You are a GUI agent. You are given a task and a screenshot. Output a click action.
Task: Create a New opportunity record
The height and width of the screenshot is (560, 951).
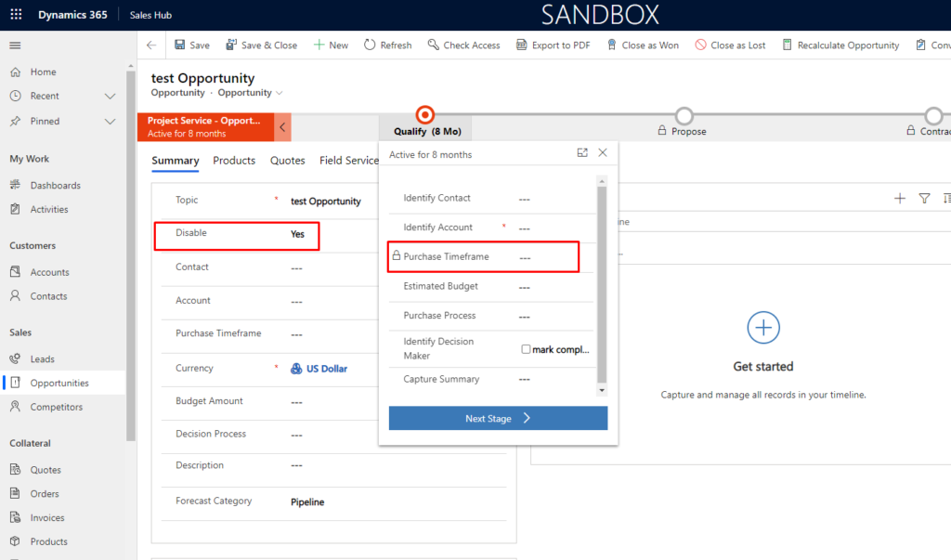(x=331, y=45)
